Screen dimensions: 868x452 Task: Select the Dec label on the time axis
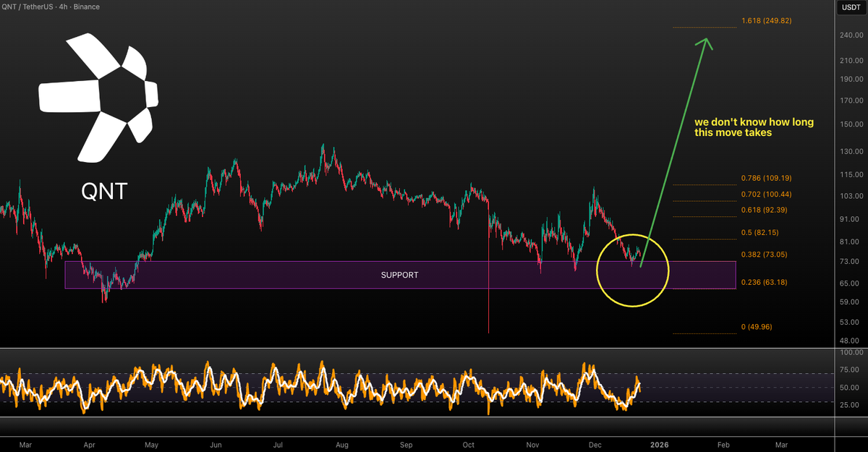point(595,445)
